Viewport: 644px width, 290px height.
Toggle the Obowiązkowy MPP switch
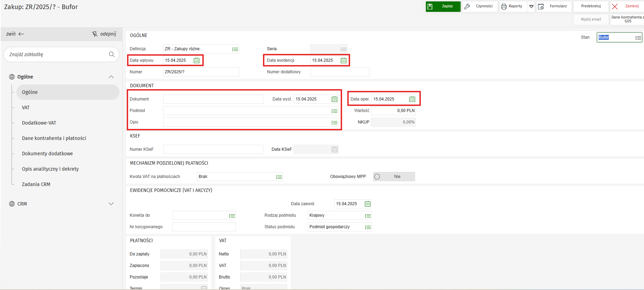[x=393, y=177]
